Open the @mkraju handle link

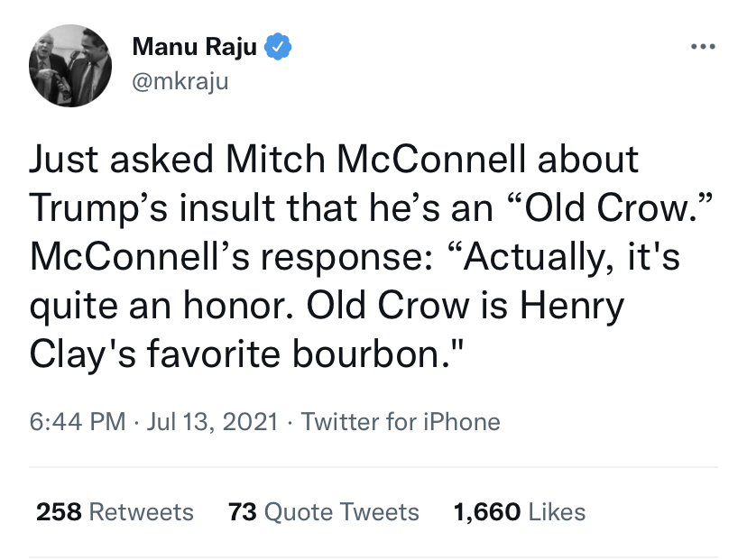(180, 81)
